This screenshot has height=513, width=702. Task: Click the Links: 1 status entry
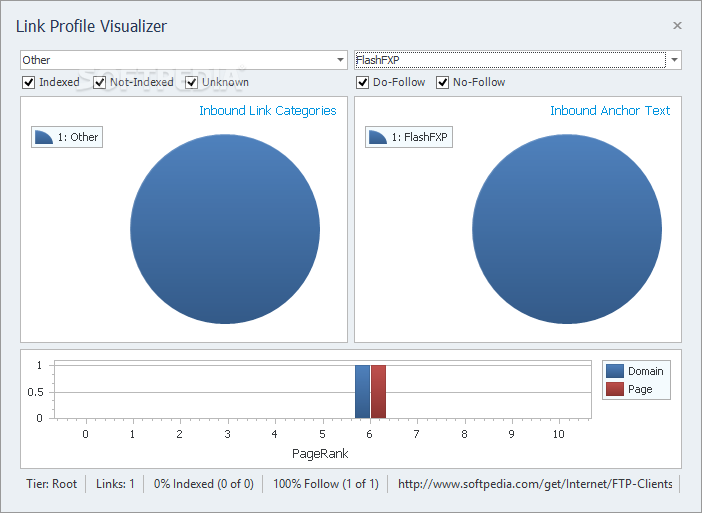point(115,484)
